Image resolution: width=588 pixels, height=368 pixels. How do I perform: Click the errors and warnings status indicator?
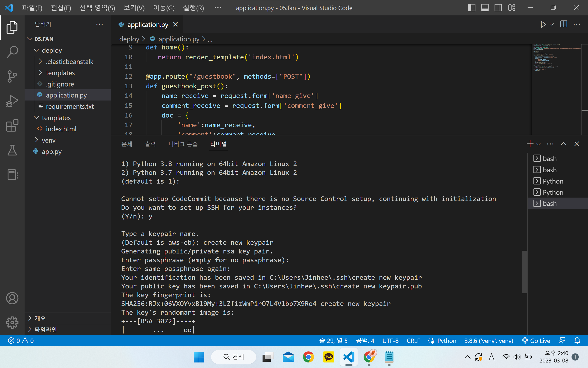pyautogui.click(x=21, y=340)
